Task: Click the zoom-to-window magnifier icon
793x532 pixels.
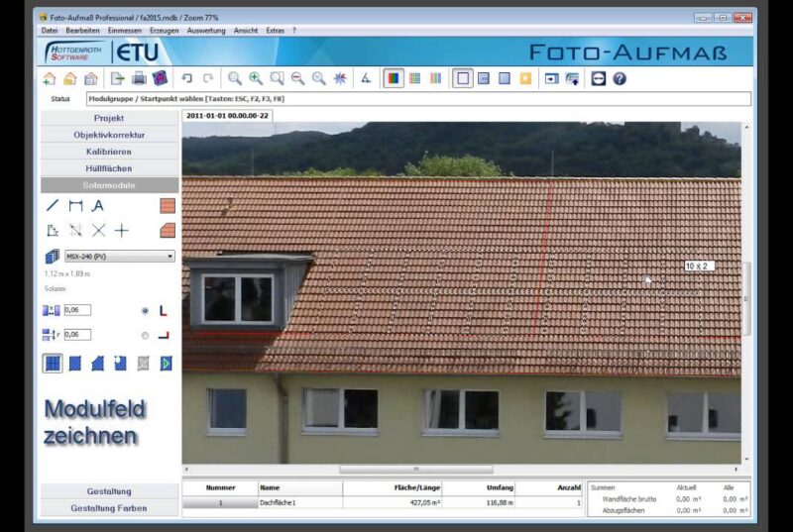Action: [277, 78]
